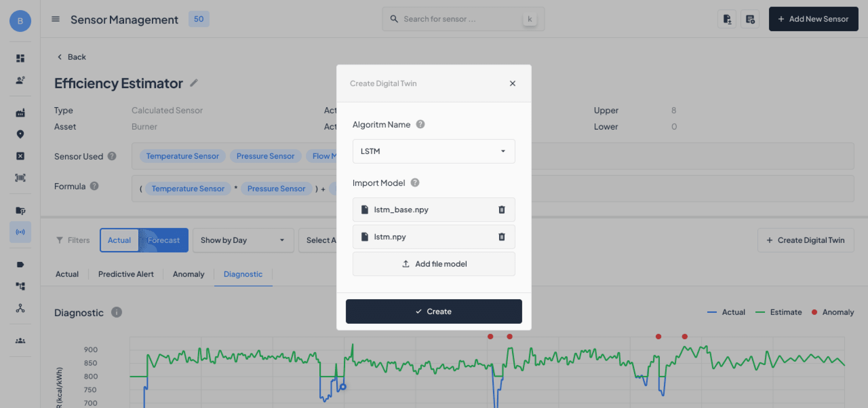The image size is (868, 408).
Task: Switch to the Predictive Alert tab
Action: click(126, 274)
